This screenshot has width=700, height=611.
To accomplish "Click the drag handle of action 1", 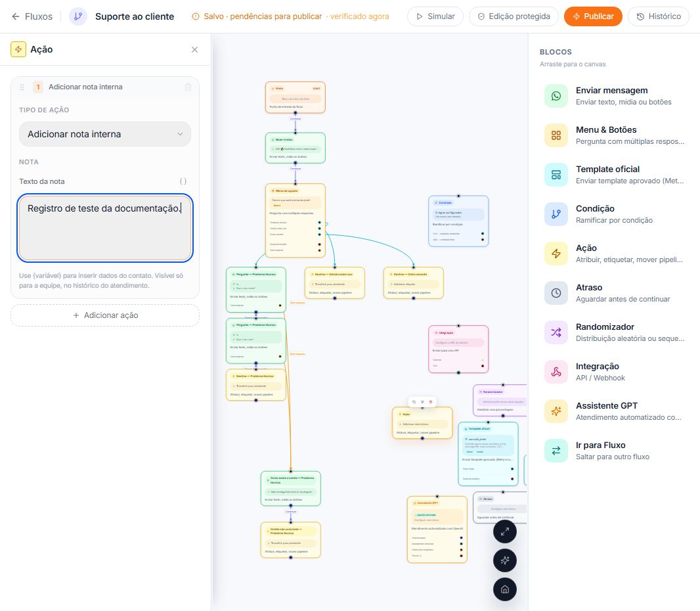I will tap(22, 87).
